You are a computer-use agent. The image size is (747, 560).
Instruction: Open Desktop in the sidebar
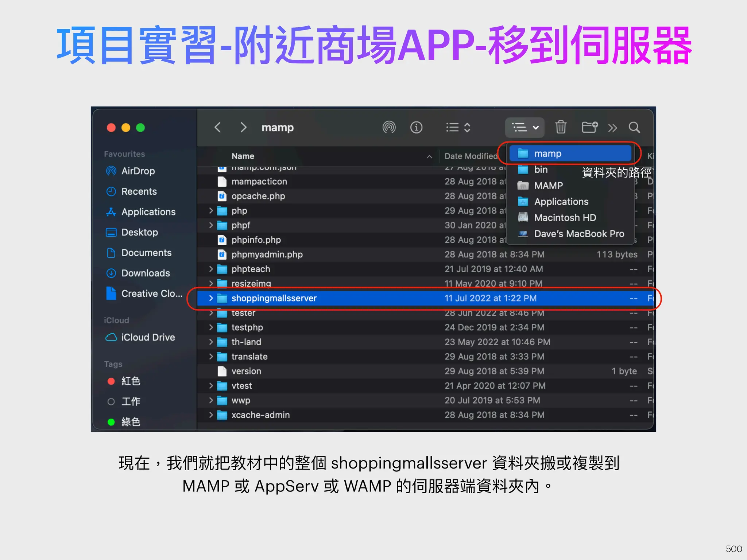132,232
